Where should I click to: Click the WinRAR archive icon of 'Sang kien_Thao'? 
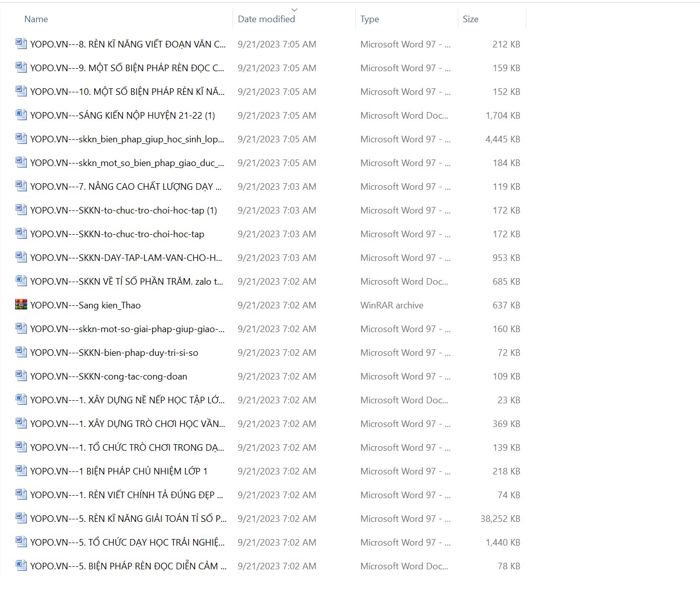point(21,305)
